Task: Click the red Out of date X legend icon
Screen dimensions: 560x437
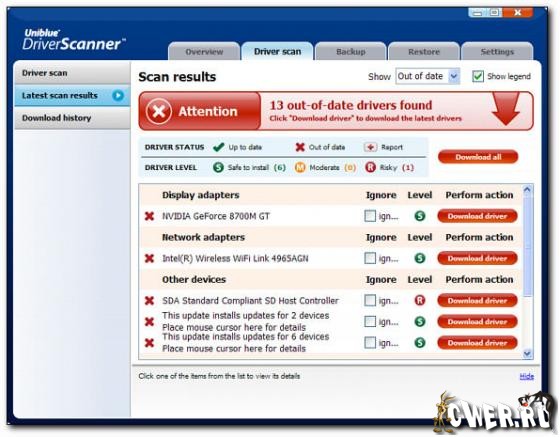Action: coord(300,147)
